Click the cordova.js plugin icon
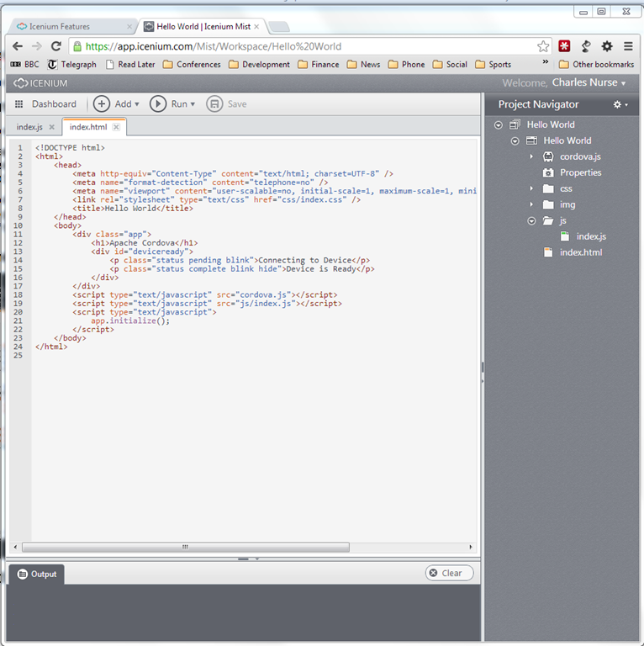The height and width of the screenshot is (646, 644). (548, 156)
